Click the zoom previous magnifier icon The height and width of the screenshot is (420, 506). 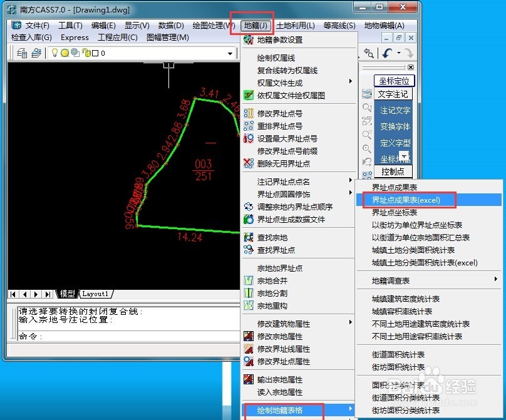coord(368,53)
